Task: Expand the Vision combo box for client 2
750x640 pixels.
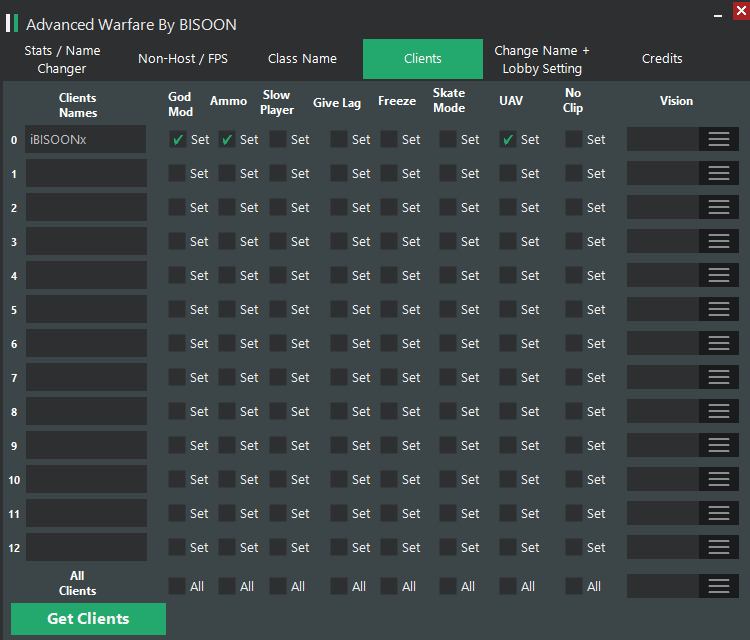Action: (718, 207)
